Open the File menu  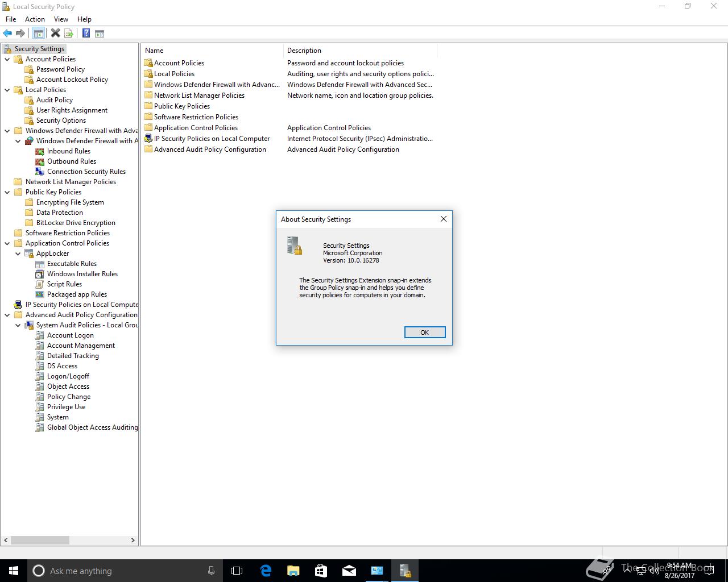[x=11, y=19]
